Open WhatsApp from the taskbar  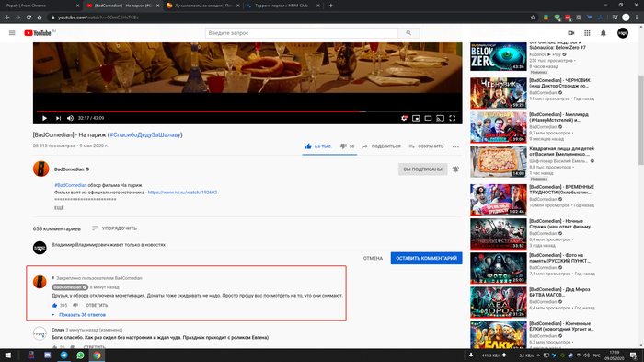click(81, 356)
